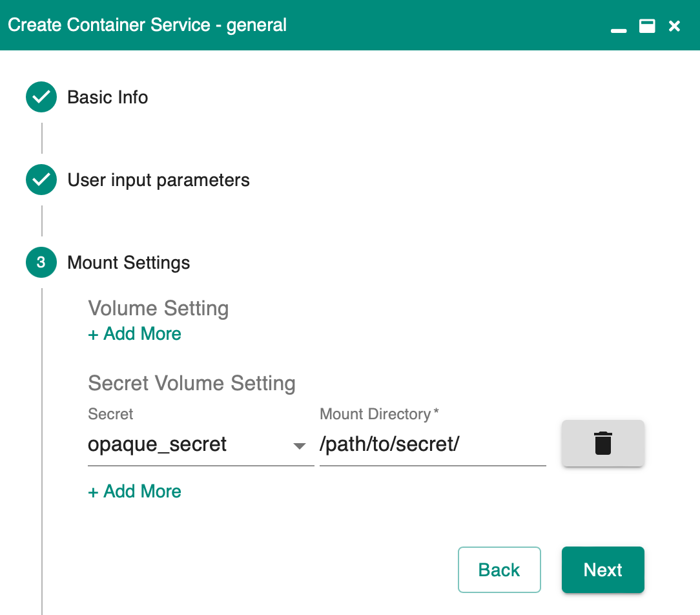This screenshot has width=700, height=615.
Task: Select the Mount Settings step label
Action: click(x=129, y=263)
